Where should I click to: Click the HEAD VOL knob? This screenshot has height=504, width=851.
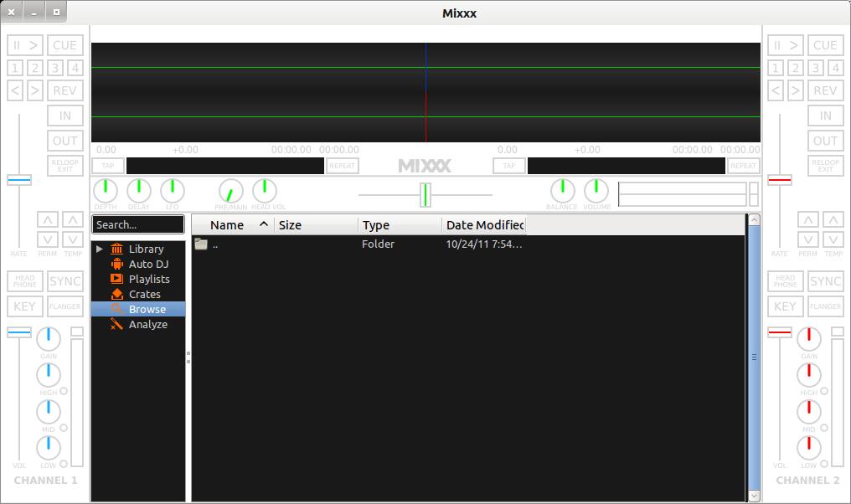point(265,190)
